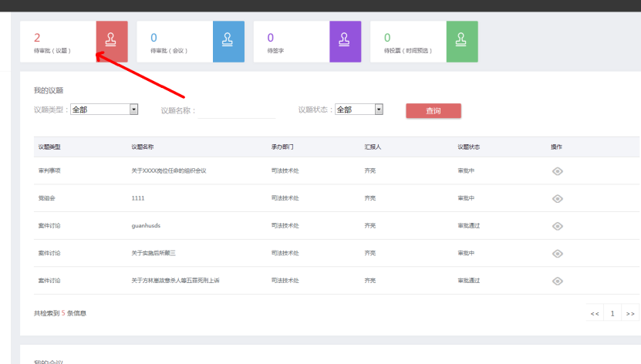Click the 议题名称 input field
Image resolution: width=641 pixels, height=364 pixels.
[237, 111]
